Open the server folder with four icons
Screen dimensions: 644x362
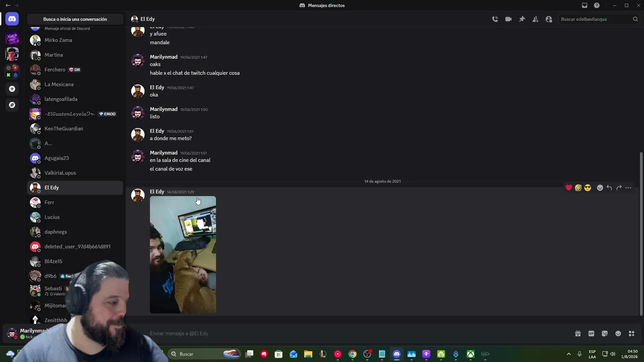[12, 71]
